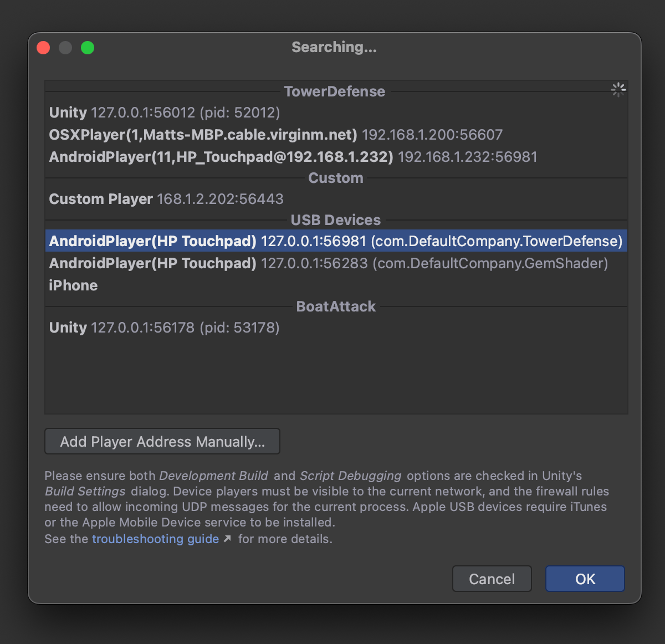Open the troubleshooting guide link
This screenshot has width=665, height=644.
[155, 539]
